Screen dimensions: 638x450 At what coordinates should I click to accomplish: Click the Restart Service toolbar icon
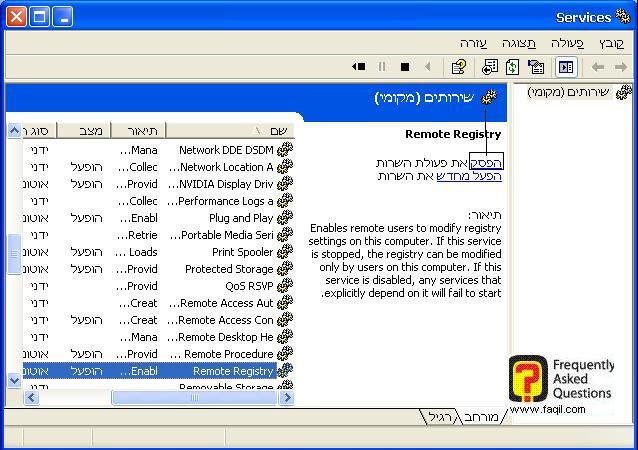click(359, 67)
